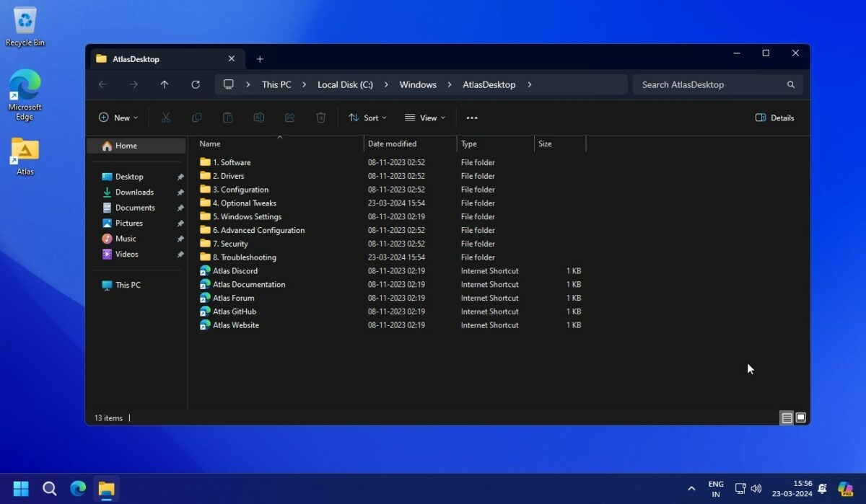Click the Copy icon in the toolbar

click(x=196, y=118)
